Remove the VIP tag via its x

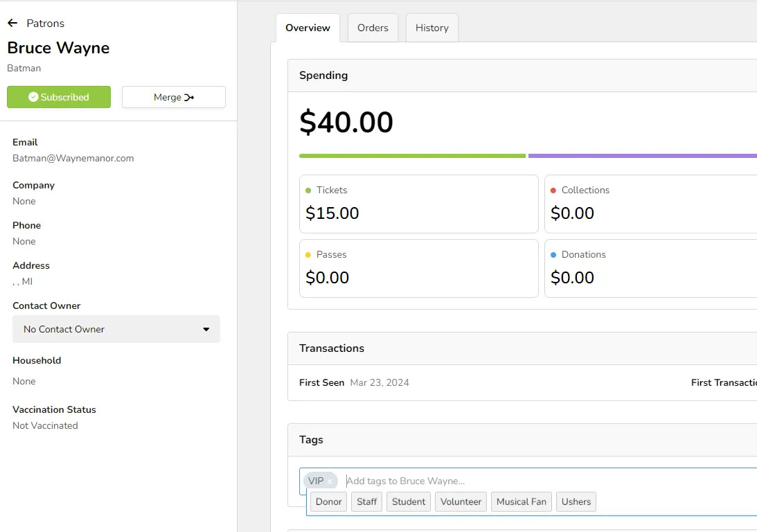(330, 481)
